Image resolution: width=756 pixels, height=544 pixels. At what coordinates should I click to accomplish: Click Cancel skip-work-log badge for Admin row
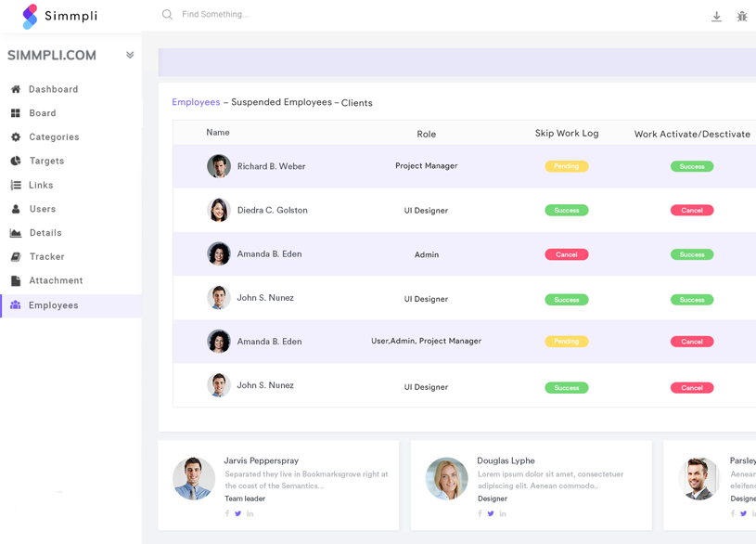566,254
